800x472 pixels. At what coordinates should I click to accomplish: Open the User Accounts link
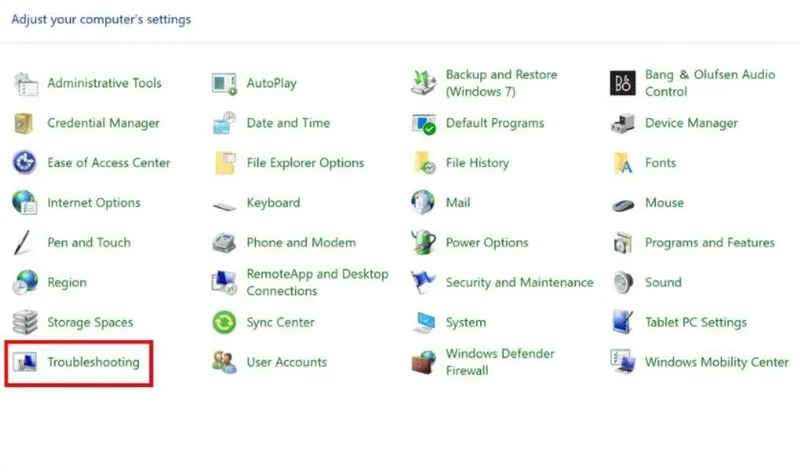tap(287, 362)
